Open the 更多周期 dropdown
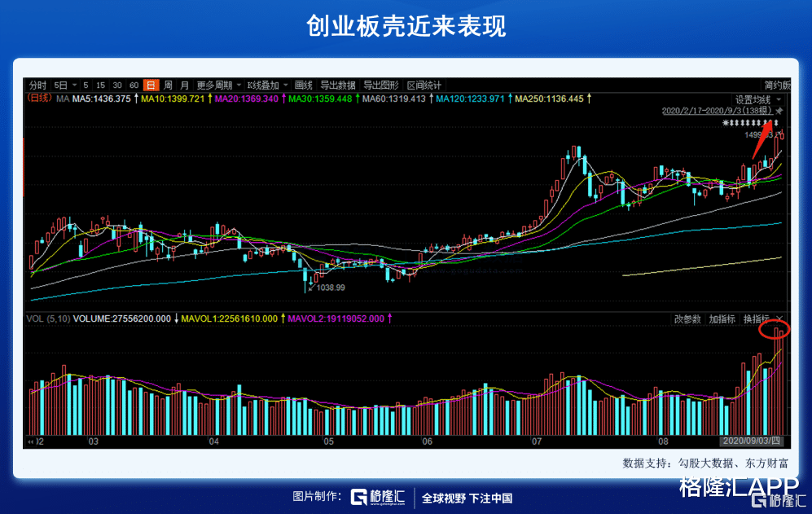This screenshot has width=812, height=514. tap(218, 85)
